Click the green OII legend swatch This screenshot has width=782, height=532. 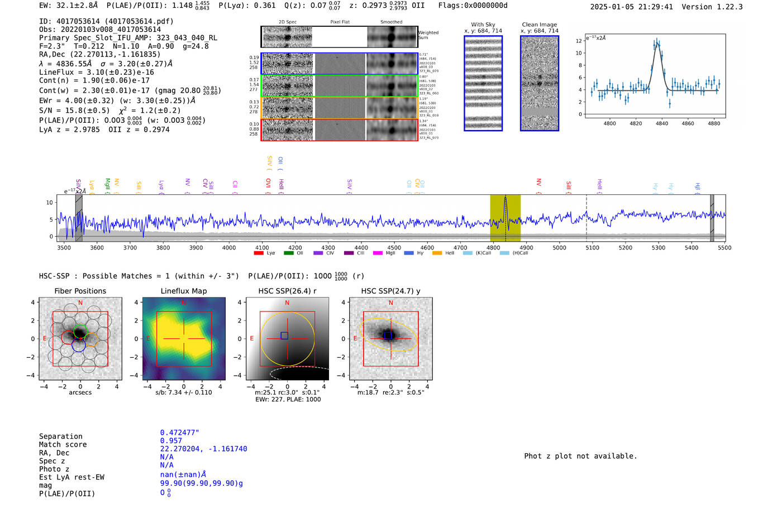[288, 253]
